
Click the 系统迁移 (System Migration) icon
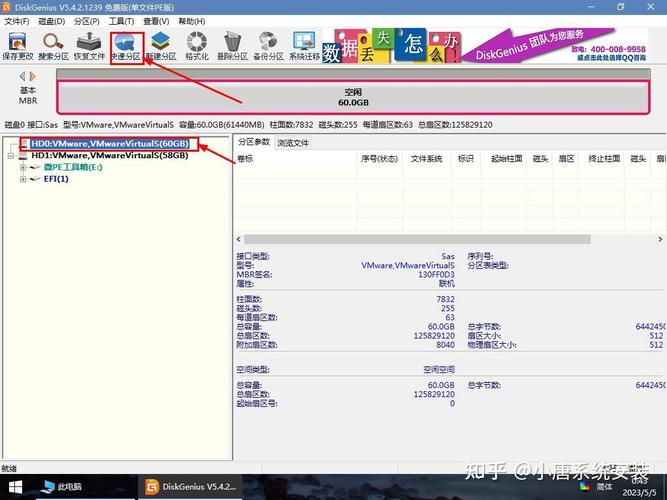coord(304,46)
